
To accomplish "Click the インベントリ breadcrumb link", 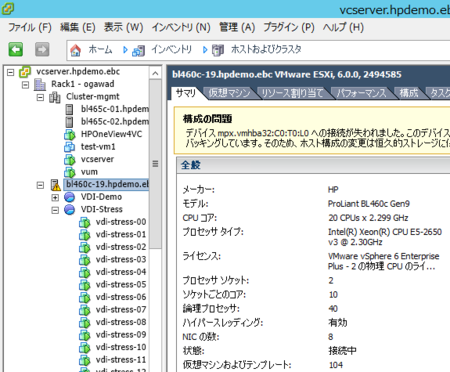I will point(171,50).
